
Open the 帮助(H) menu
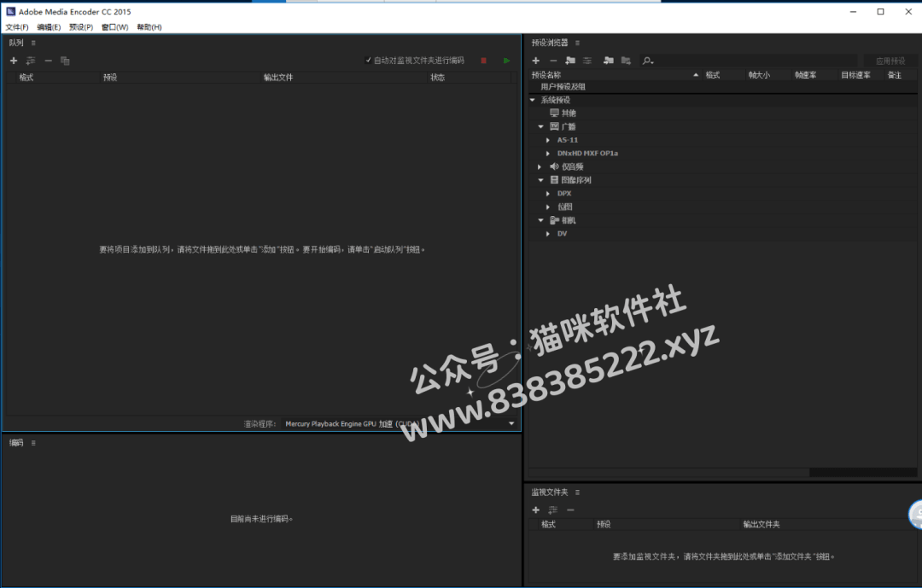(x=149, y=27)
